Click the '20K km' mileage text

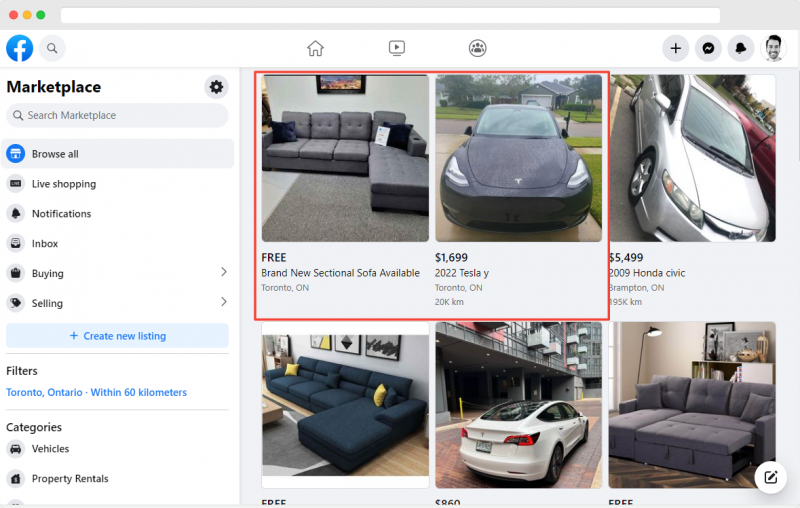pyautogui.click(x=449, y=302)
